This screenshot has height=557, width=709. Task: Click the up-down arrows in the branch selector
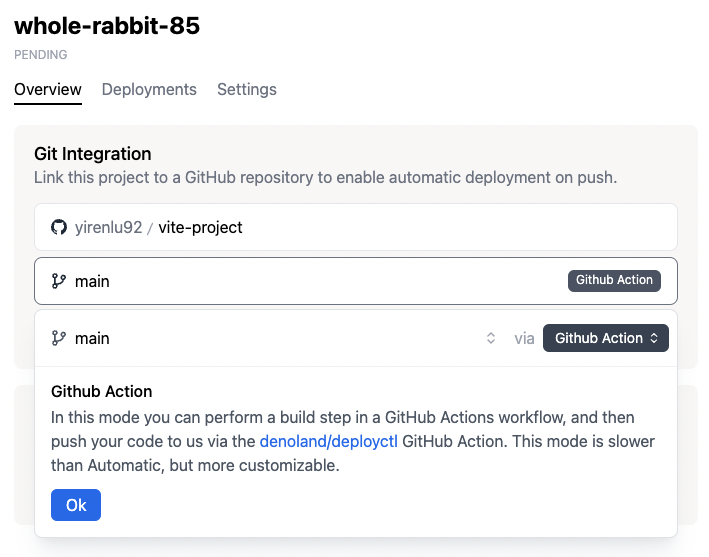tap(491, 338)
